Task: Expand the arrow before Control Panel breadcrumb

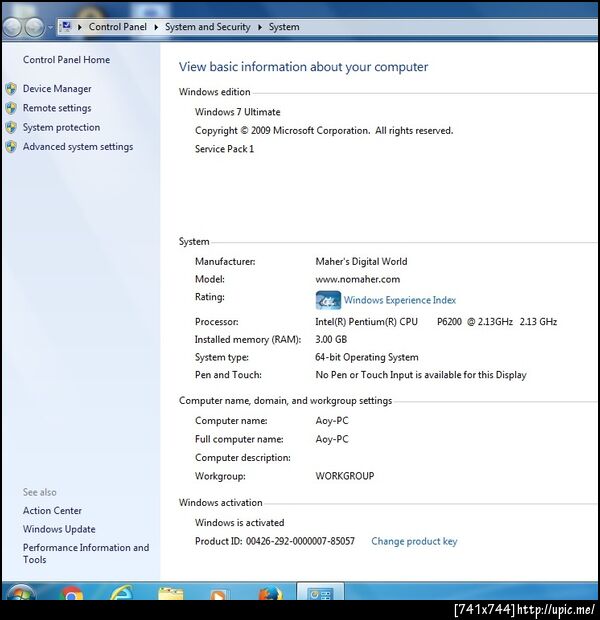Action: click(x=79, y=27)
